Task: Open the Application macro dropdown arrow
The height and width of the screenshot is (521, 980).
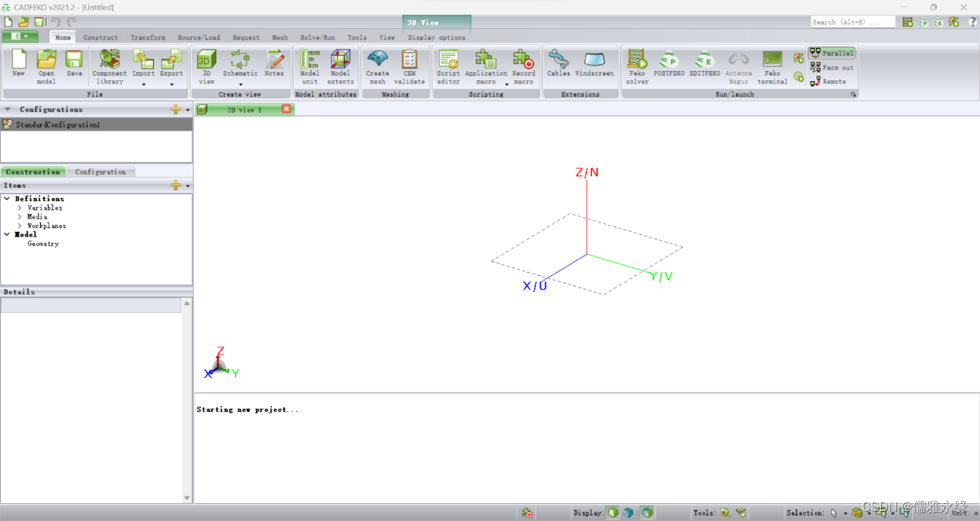Action: click(x=507, y=84)
